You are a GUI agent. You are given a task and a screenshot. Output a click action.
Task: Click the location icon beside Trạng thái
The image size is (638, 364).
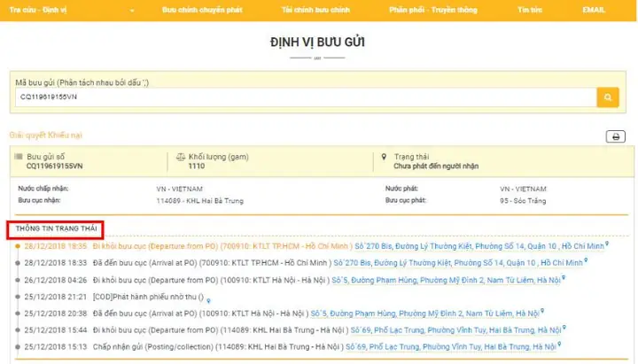pyautogui.click(x=384, y=157)
